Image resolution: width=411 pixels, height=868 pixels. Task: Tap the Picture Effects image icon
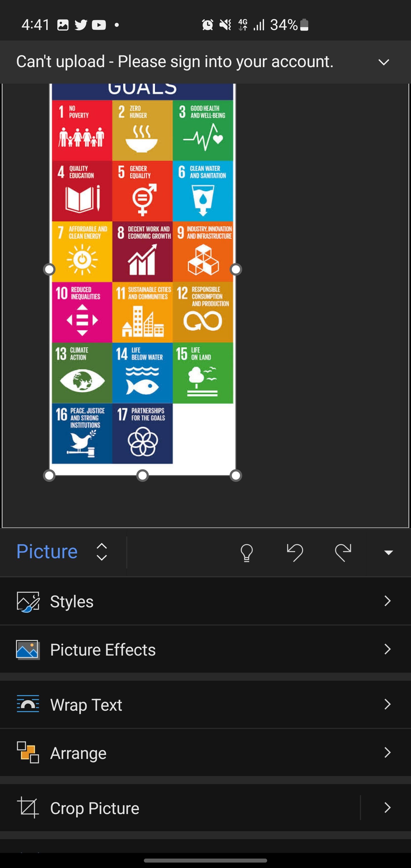pyautogui.click(x=28, y=650)
